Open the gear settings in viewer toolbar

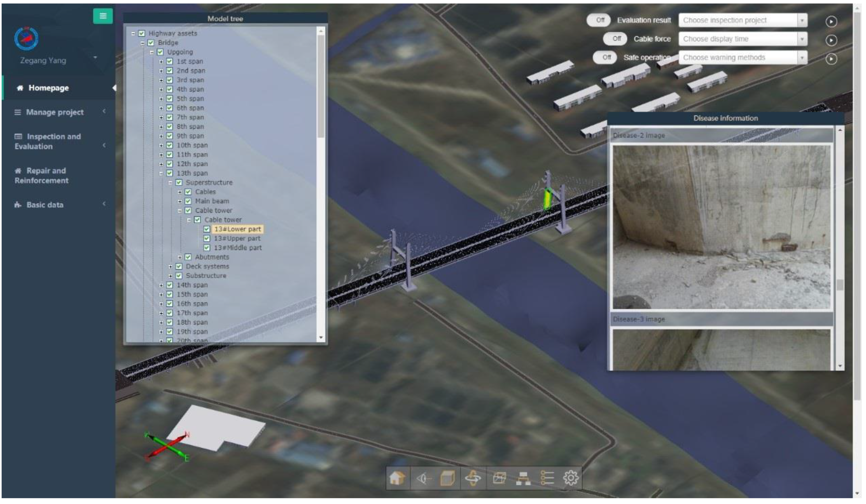pyautogui.click(x=571, y=478)
